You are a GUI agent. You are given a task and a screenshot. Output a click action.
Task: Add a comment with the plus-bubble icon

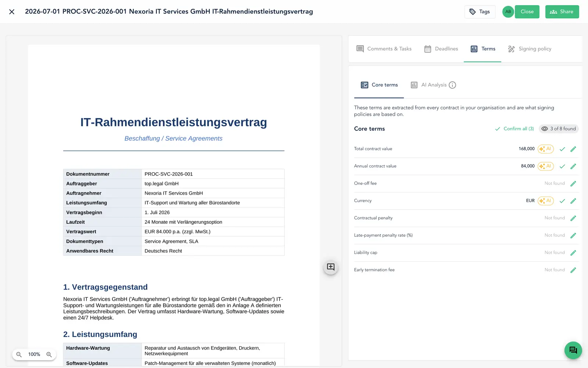point(331,267)
